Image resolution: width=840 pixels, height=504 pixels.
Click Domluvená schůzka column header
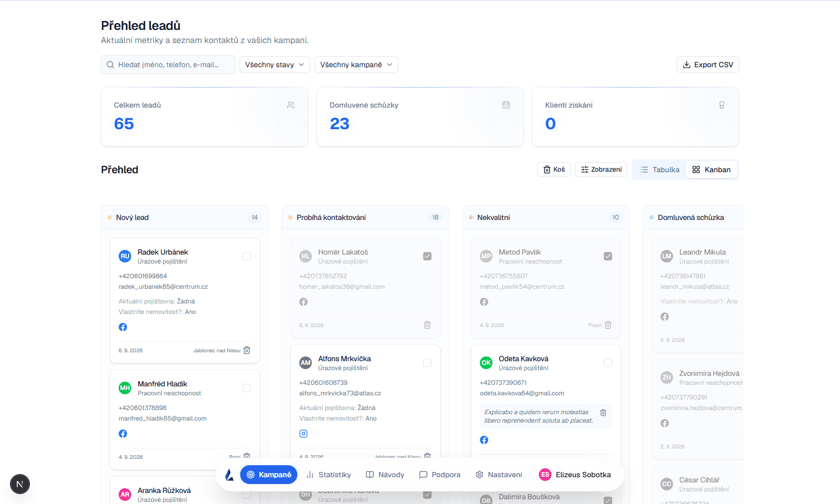click(693, 217)
